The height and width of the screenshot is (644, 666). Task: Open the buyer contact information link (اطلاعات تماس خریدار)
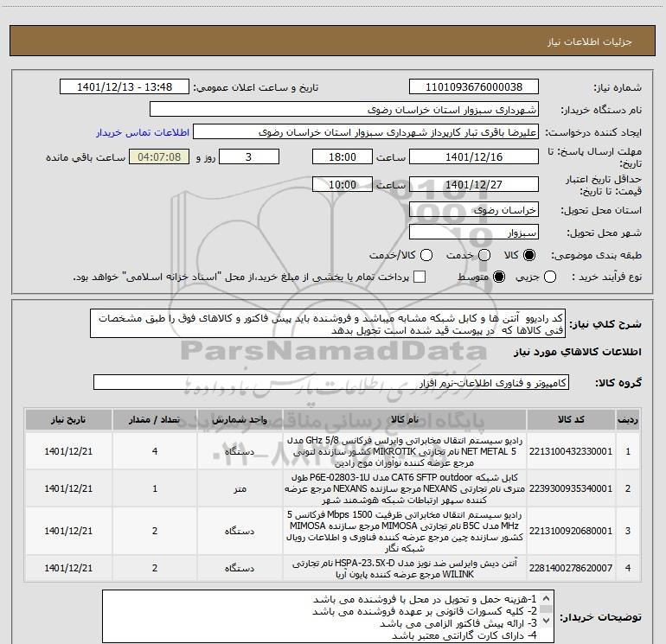143,132
